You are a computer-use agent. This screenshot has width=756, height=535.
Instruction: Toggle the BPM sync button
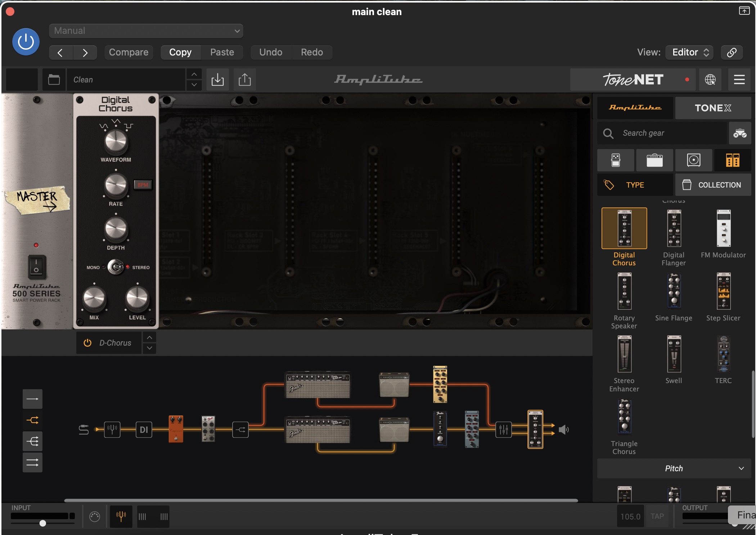click(x=143, y=185)
